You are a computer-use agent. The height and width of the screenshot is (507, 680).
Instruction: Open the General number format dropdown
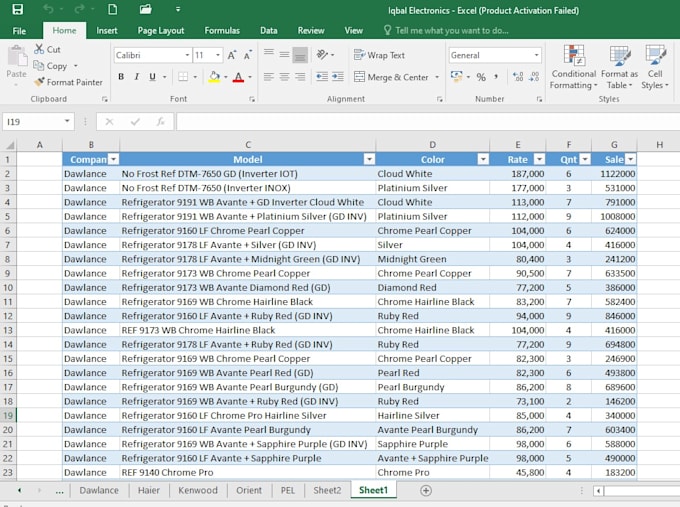[536, 55]
